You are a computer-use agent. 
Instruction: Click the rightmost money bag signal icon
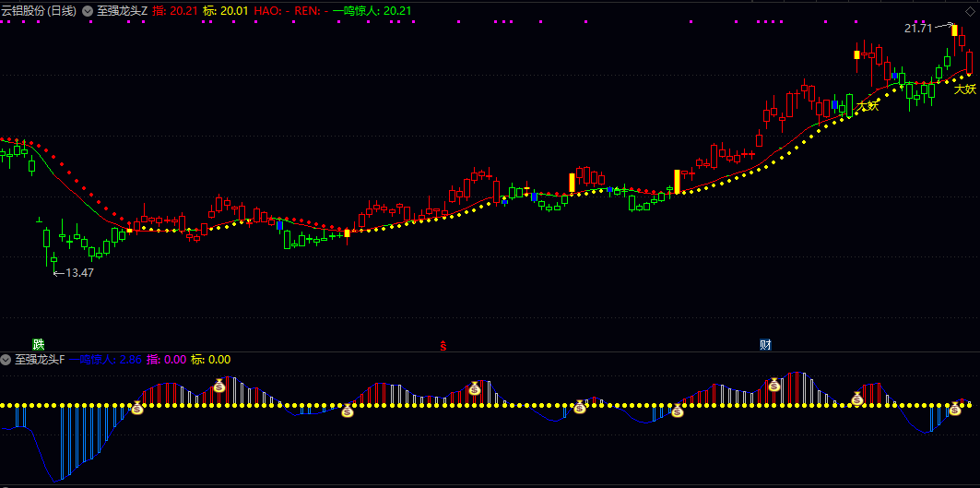coord(955,407)
